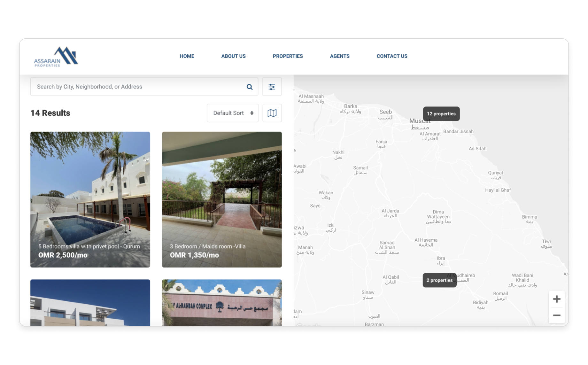588x365 pixels.
Task: Click the 2 properties map marker
Action: click(x=439, y=280)
